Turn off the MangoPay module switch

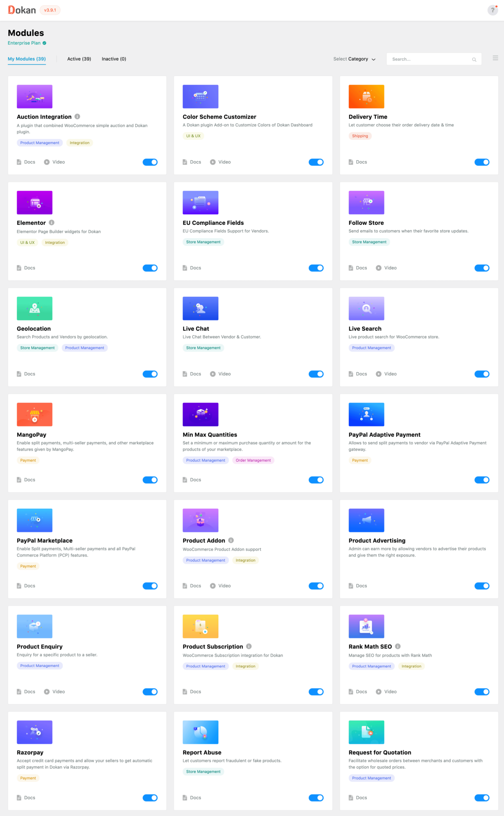(150, 480)
